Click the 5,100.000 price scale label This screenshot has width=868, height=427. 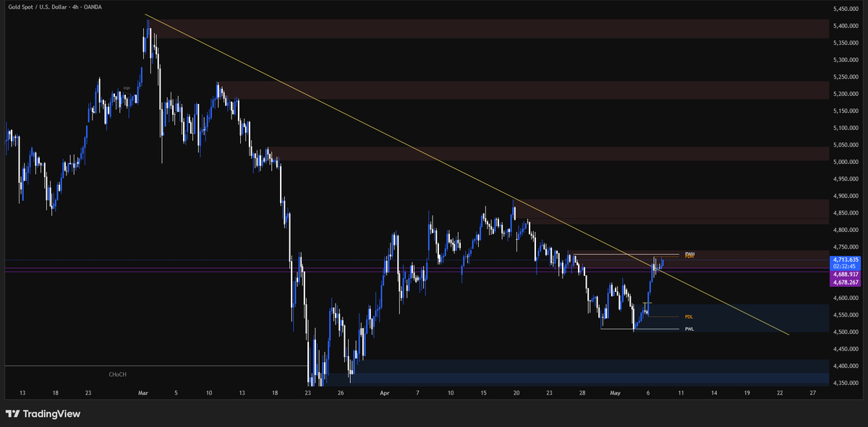click(846, 128)
